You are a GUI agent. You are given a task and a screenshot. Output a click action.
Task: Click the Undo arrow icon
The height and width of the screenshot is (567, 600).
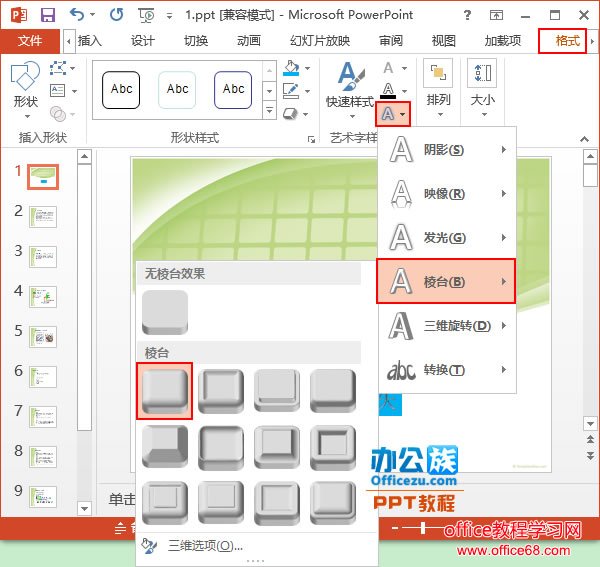[77, 15]
